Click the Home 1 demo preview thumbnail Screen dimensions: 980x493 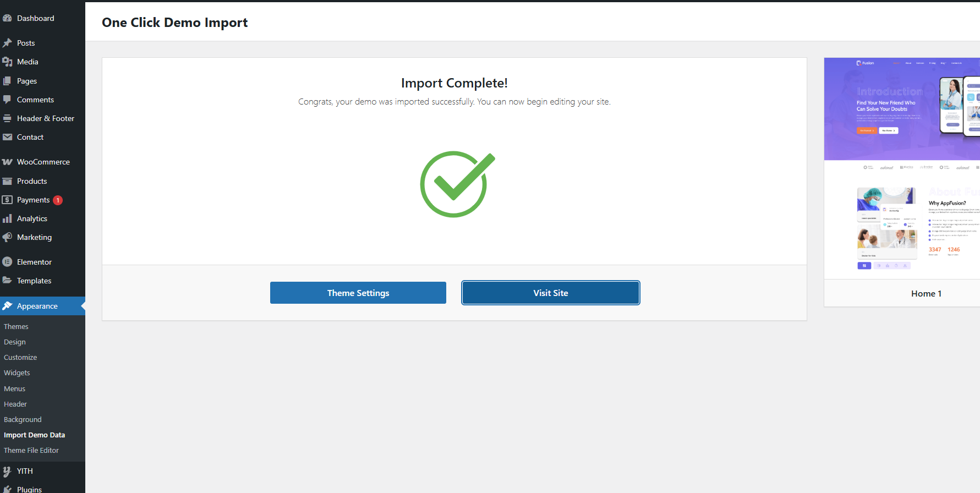902,168
